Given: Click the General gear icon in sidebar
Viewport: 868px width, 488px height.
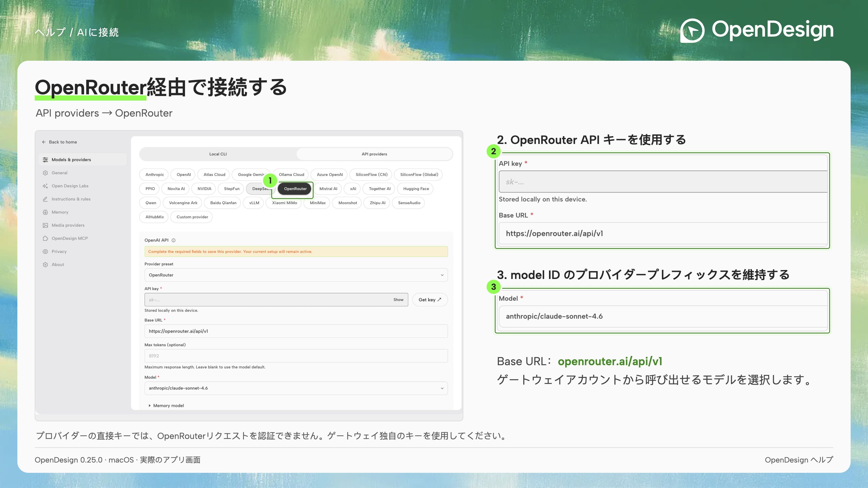Looking at the screenshot, I should coord(45,173).
